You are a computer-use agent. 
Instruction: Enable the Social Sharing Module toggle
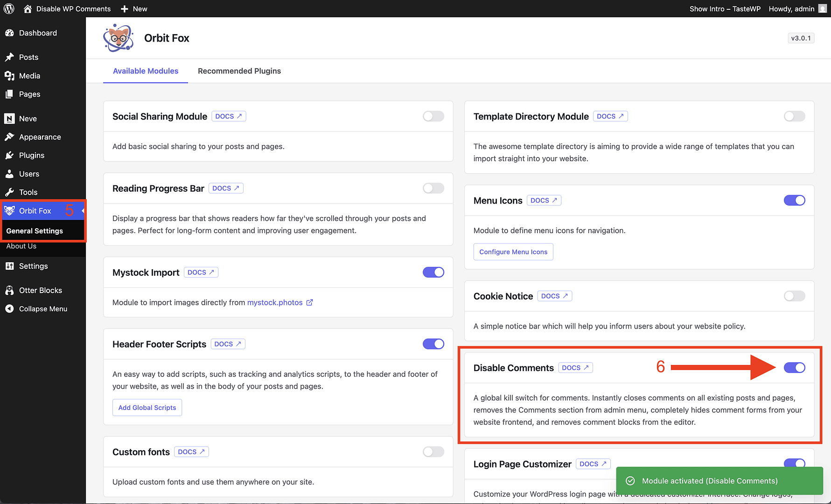(433, 116)
